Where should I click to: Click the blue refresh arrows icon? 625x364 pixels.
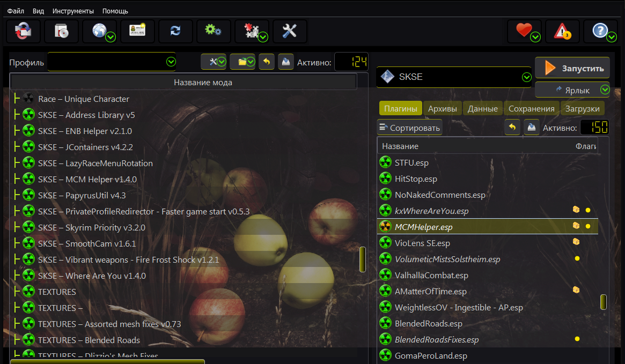click(175, 32)
